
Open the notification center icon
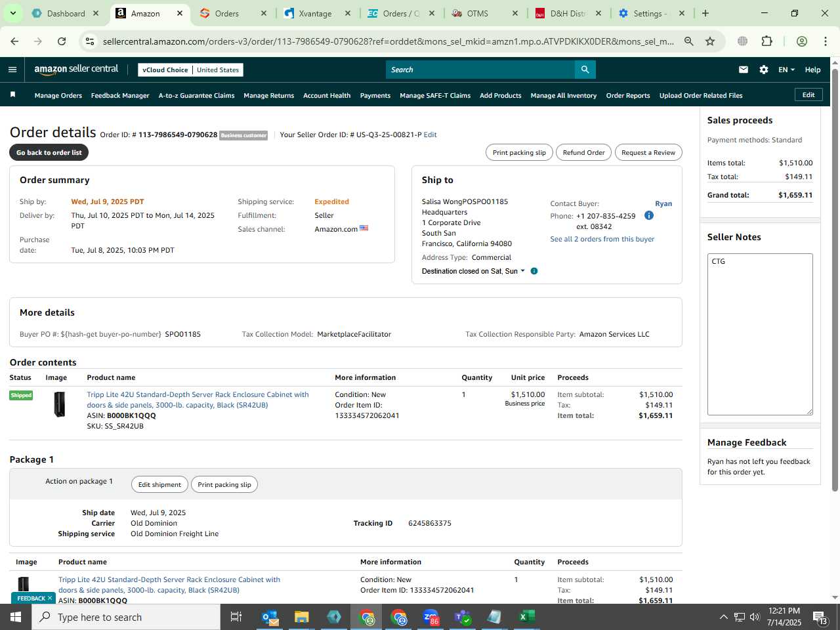point(821,617)
